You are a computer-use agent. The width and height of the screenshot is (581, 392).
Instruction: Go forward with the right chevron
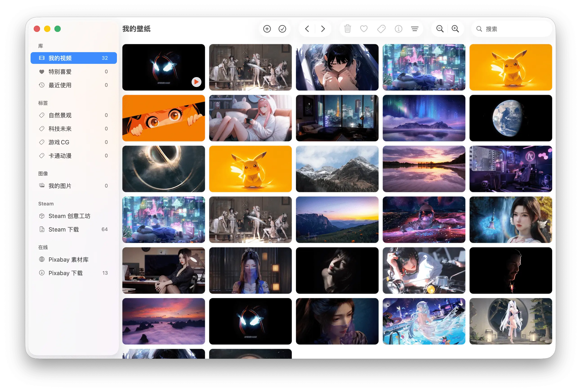point(323,29)
